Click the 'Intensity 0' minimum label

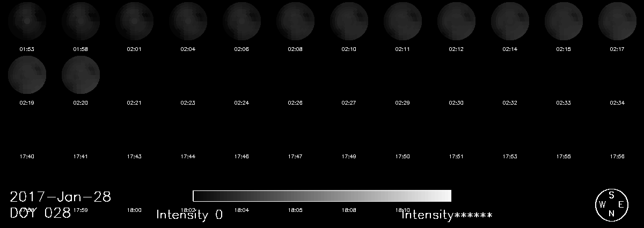(189, 215)
